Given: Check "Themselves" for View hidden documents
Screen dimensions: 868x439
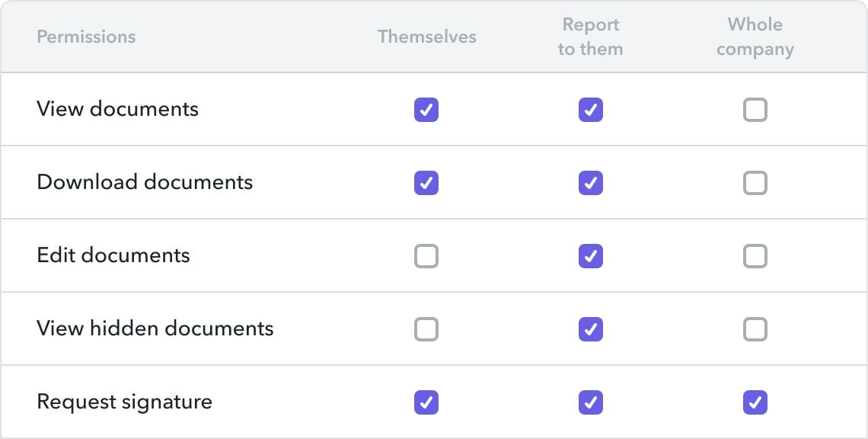Looking at the screenshot, I should tap(426, 329).
